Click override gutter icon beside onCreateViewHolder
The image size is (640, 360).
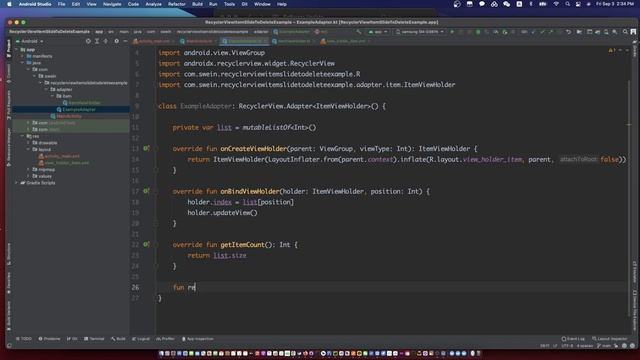pyautogui.click(x=146, y=149)
